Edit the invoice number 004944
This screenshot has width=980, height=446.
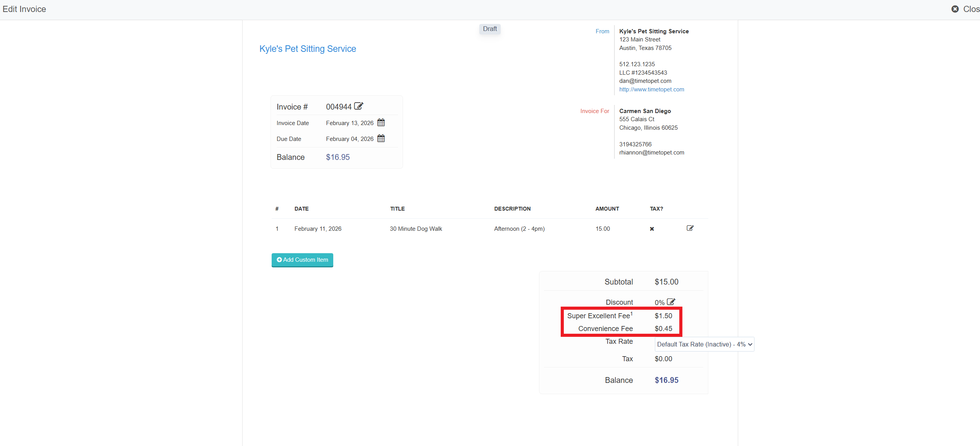tap(359, 106)
